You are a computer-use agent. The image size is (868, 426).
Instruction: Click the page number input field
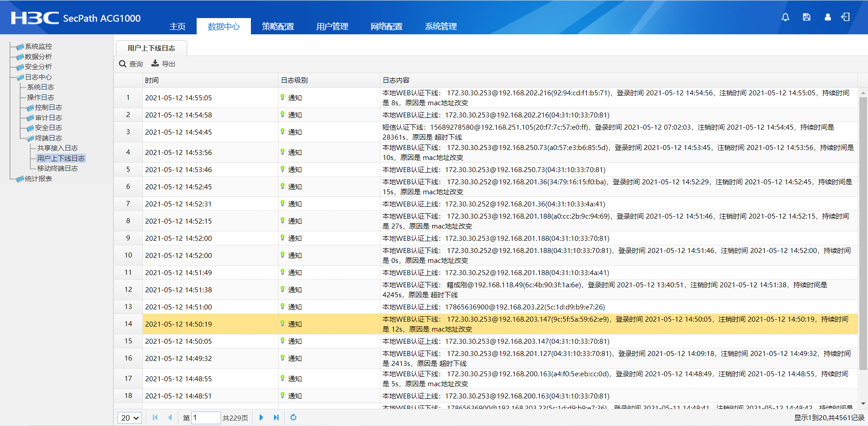[206, 418]
